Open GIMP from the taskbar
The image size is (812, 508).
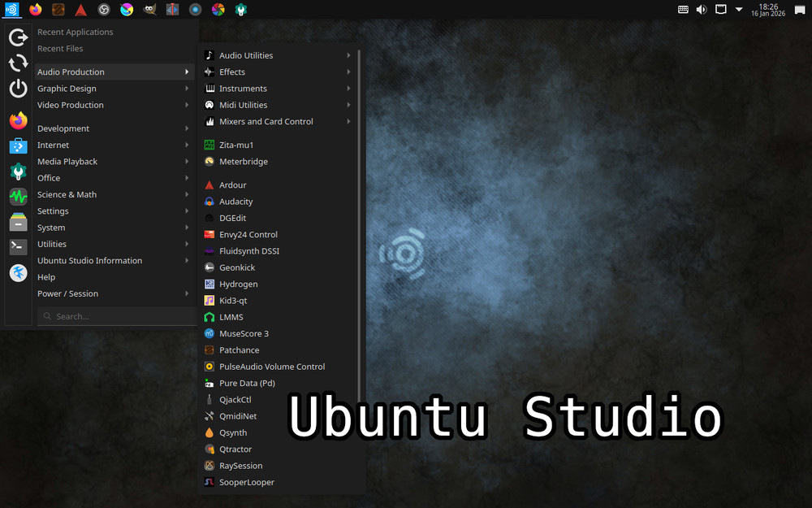click(149, 10)
